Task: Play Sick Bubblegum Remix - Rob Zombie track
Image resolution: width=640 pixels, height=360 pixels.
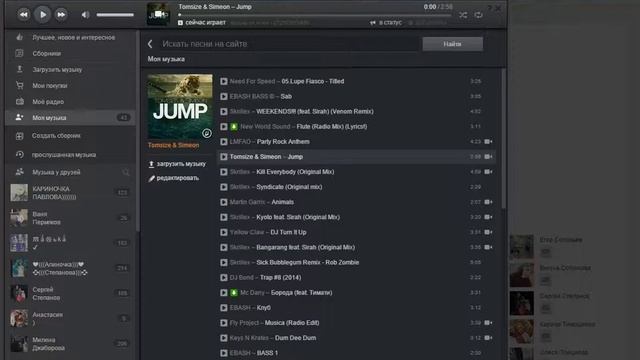Action: [224, 262]
